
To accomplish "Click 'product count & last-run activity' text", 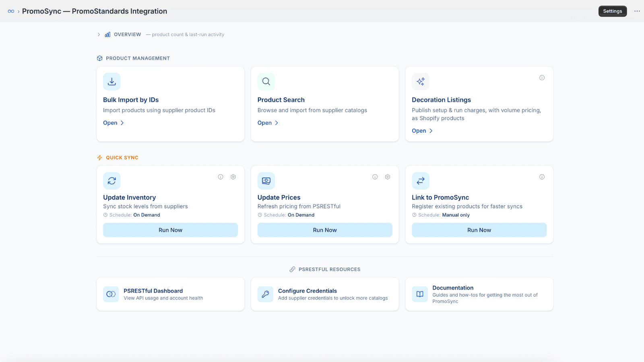I will click(188, 35).
